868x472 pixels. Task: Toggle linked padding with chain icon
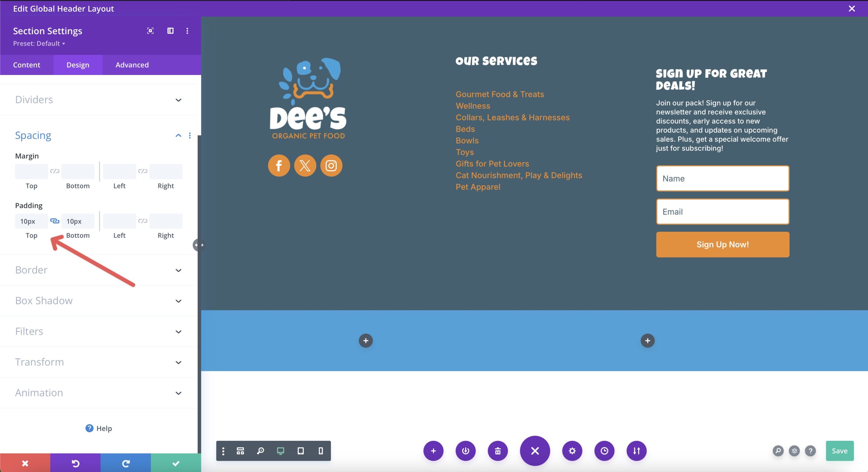[x=54, y=221]
